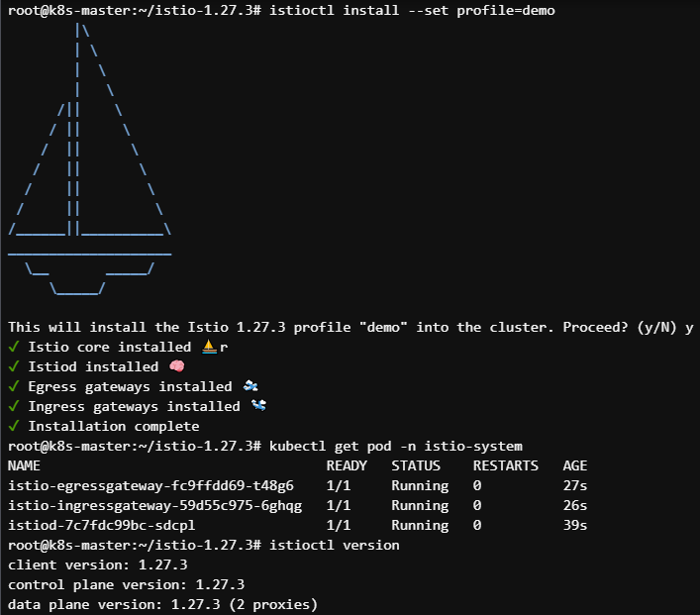Click the 1/1 ready value of istiod pod
Viewport: 700px width, 615px height.
[339, 525]
